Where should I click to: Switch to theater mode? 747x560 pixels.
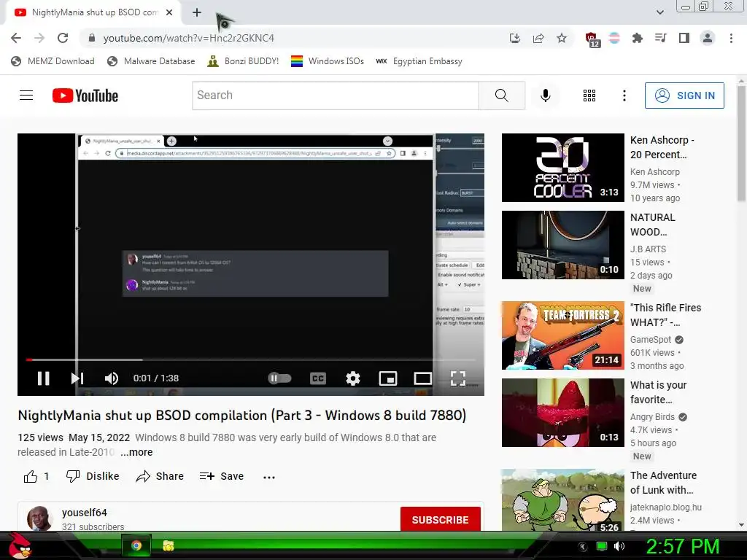pyautogui.click(x=423, y=378)
